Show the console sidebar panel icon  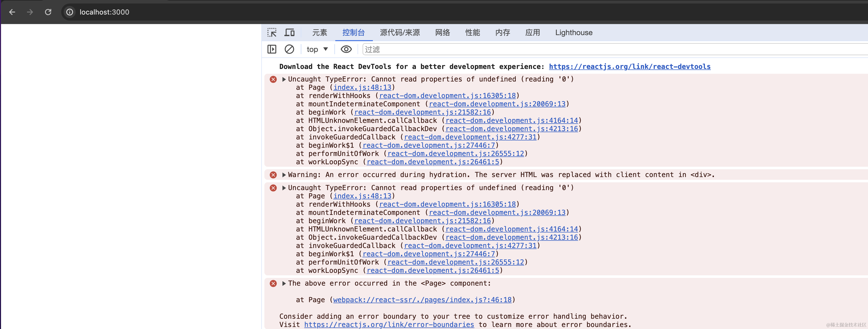point(272,49)
